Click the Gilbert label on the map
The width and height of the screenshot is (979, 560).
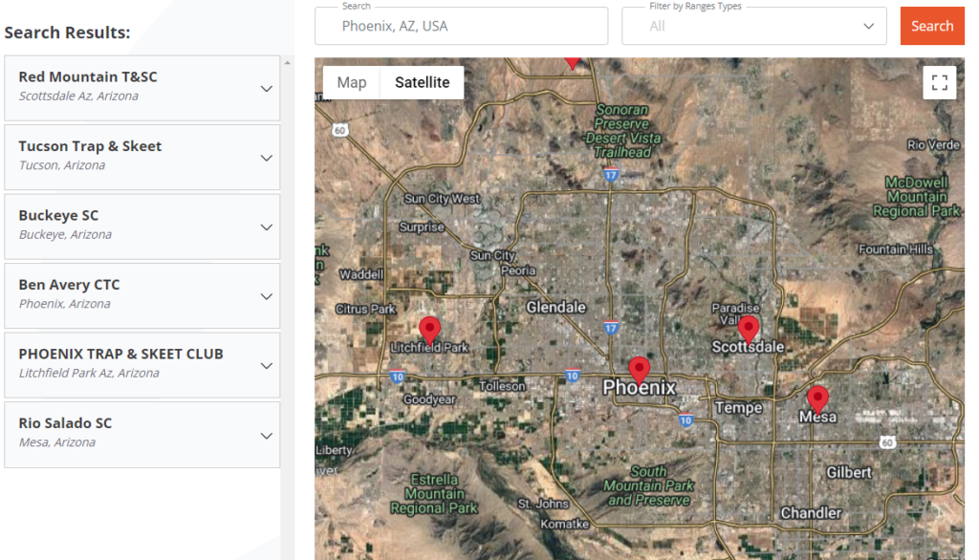849,473
